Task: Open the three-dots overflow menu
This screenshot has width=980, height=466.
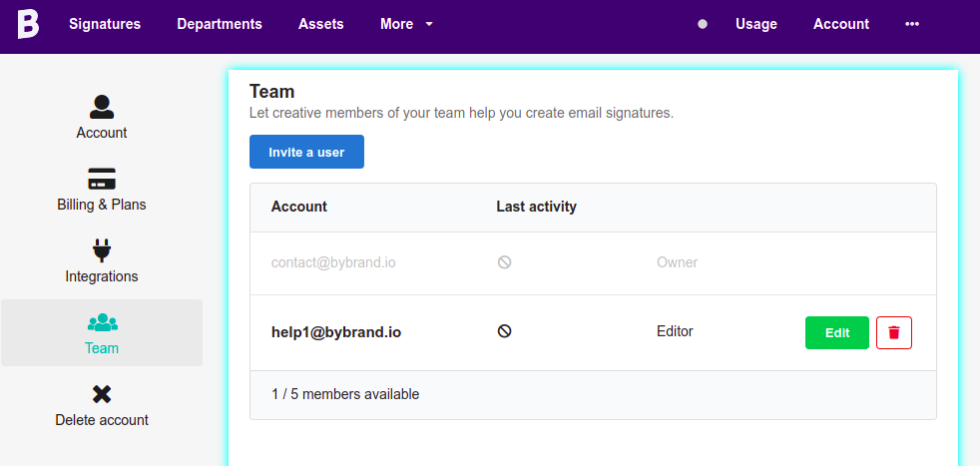Action: click(x=911, y=24)
